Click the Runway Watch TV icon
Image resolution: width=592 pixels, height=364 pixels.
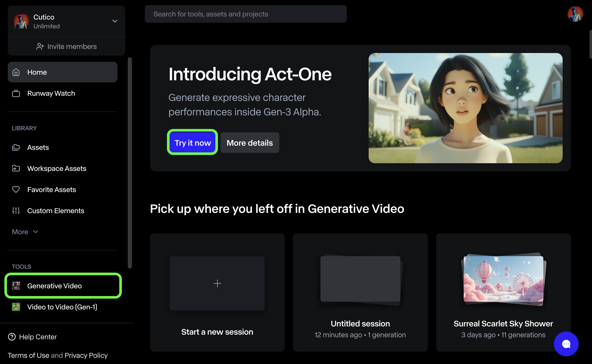point(16,93)
